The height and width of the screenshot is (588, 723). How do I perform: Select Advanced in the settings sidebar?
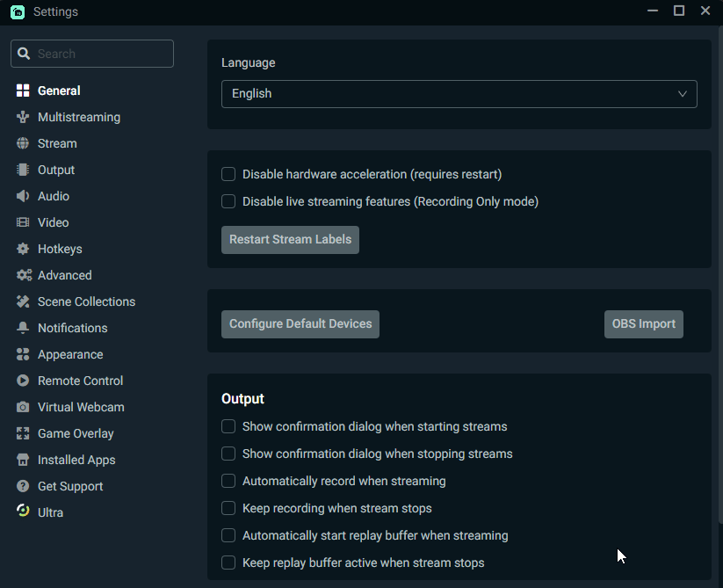(x=64, y=275)
